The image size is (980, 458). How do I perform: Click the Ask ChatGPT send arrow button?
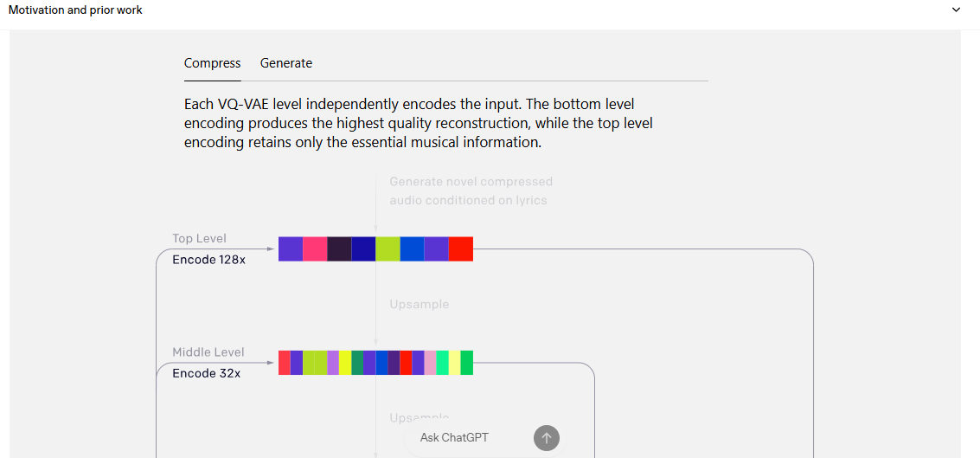pos(547,438)
